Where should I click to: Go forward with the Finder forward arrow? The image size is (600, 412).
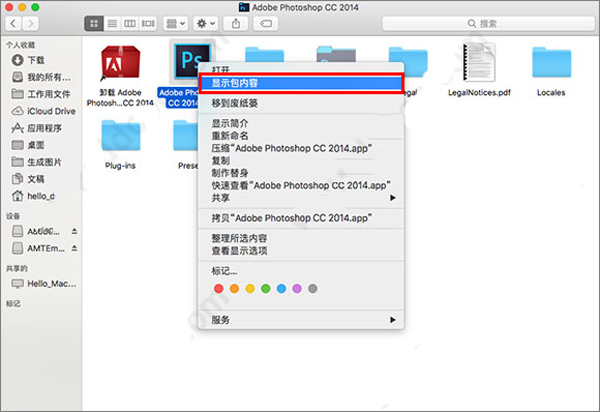click(x=30, y=24)
